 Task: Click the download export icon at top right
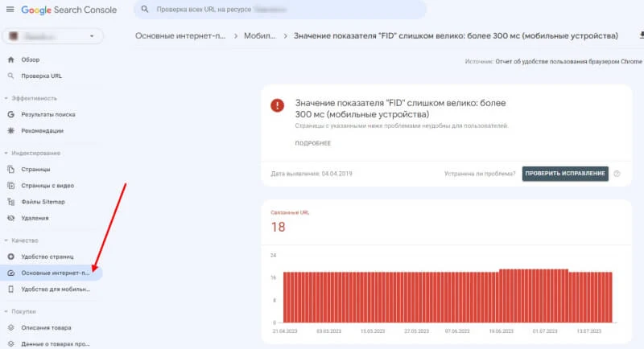pyautogui.click(x=642, y=35)
